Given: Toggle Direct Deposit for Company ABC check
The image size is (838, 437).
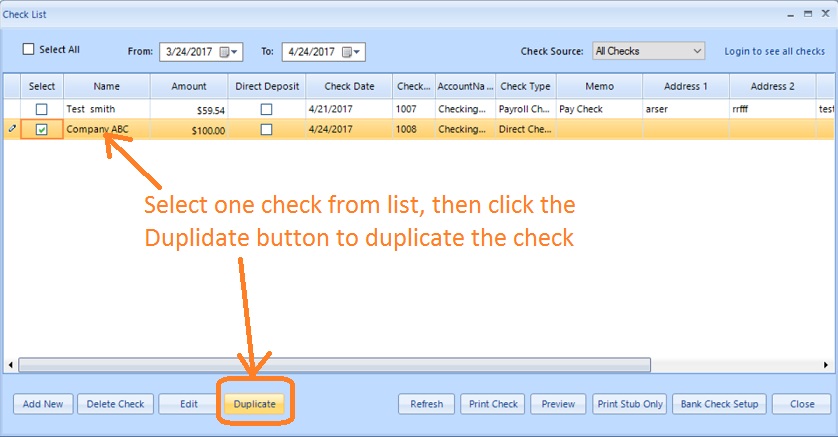Looking at the screenshot, I should tap(266, 130).
